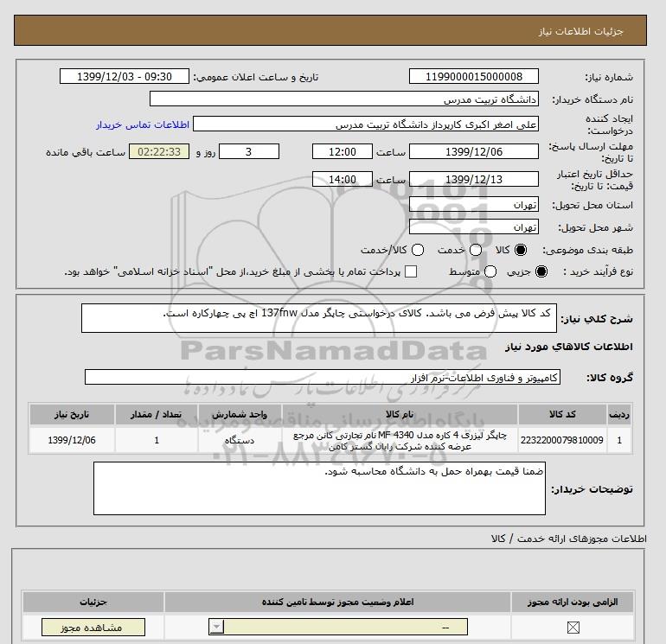Click the نام کالا column header
666x644 pixels.
tap(400, 414)
